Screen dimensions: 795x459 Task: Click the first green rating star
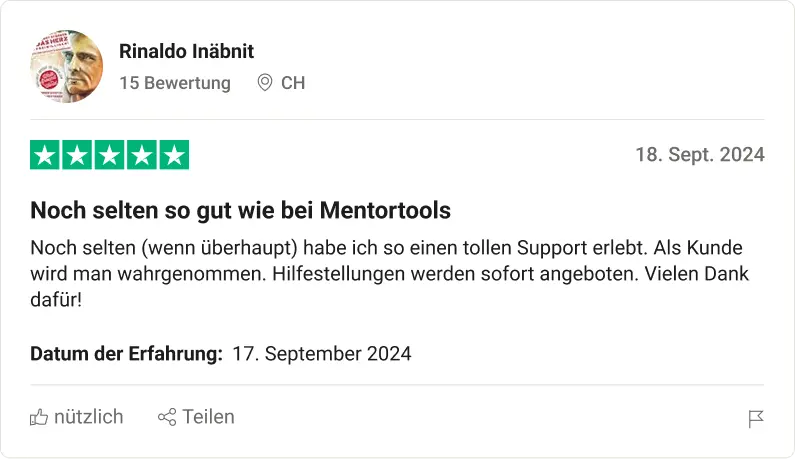coord(45,155)
